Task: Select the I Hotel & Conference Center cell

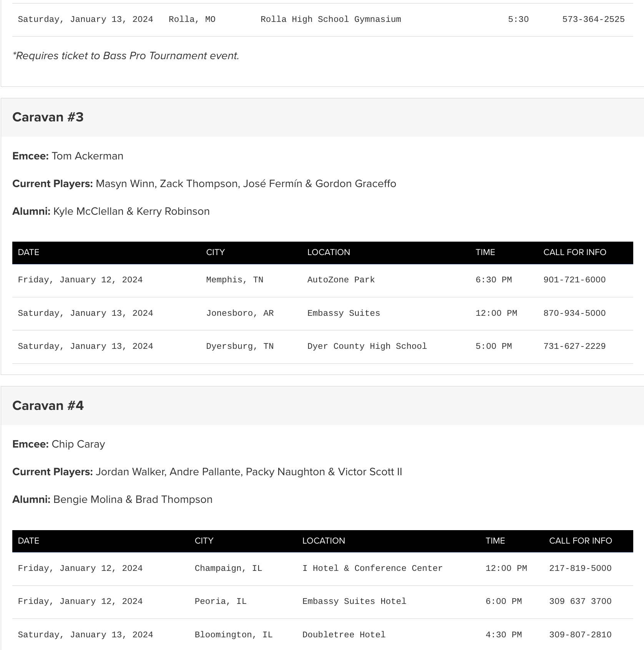Action: (x=372, y=569)
